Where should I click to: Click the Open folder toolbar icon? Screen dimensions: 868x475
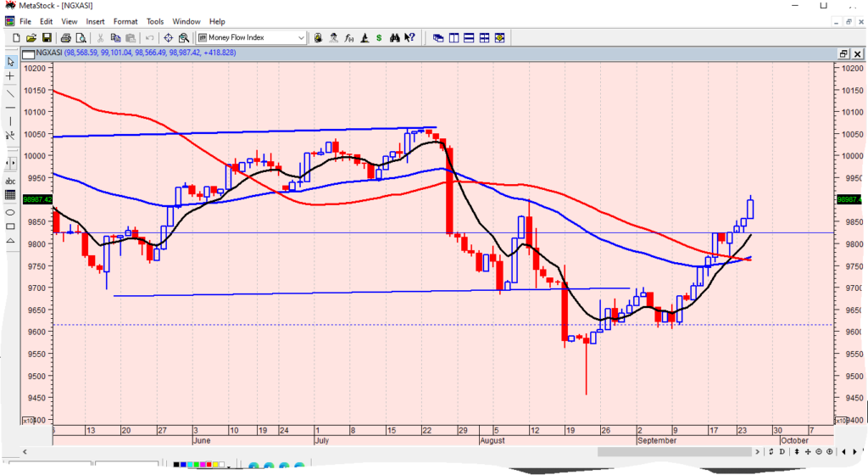click(x=31, y=37)
